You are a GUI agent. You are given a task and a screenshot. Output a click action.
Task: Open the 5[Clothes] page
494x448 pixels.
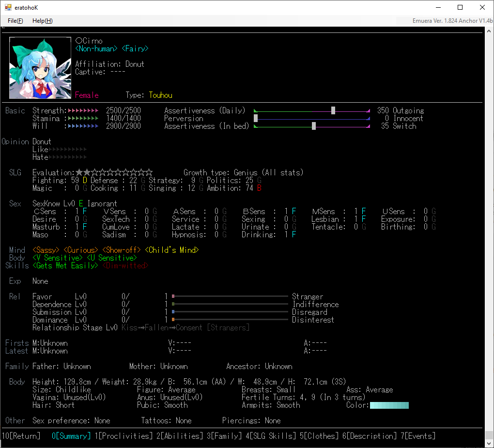(x=319, y=436)
